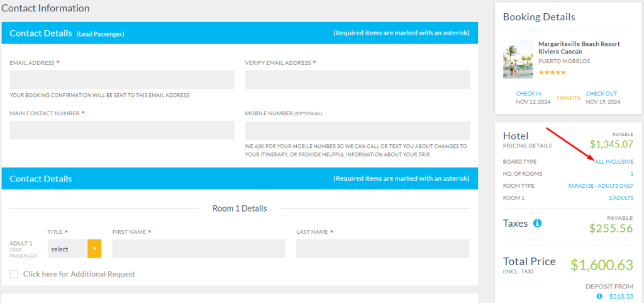Click into the Mobile Number optional field
644x303 pixels.
click(357, 130)
